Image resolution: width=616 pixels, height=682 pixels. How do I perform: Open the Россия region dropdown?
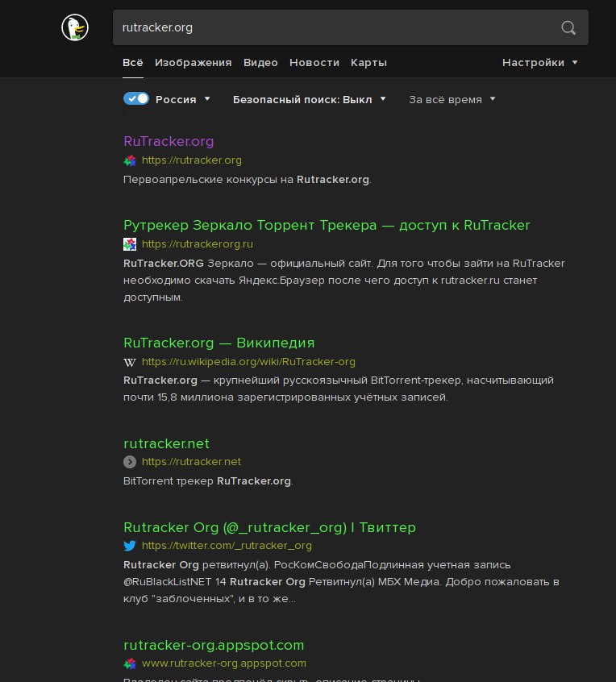click(x=183, y=100)
